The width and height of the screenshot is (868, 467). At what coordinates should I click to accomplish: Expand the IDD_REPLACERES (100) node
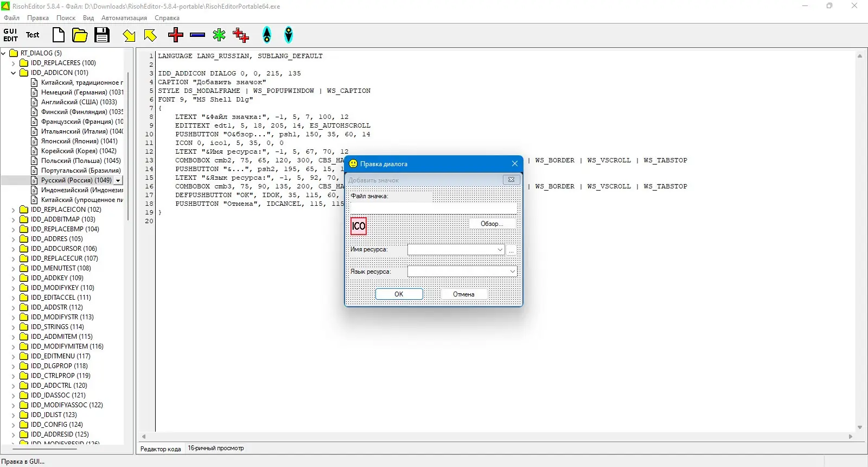[14, 63]
